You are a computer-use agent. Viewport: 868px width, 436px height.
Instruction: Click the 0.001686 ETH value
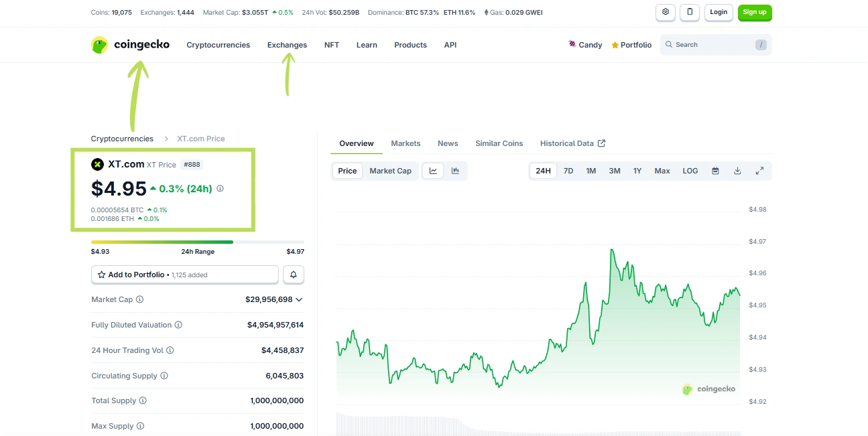coord(113,218)
